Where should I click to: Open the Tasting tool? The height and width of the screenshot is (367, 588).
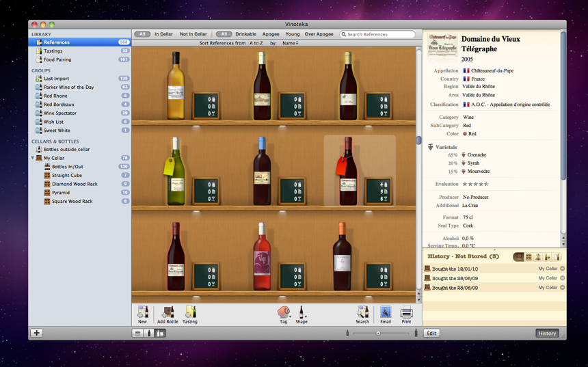pyautogui.click(x=190, y=312)
